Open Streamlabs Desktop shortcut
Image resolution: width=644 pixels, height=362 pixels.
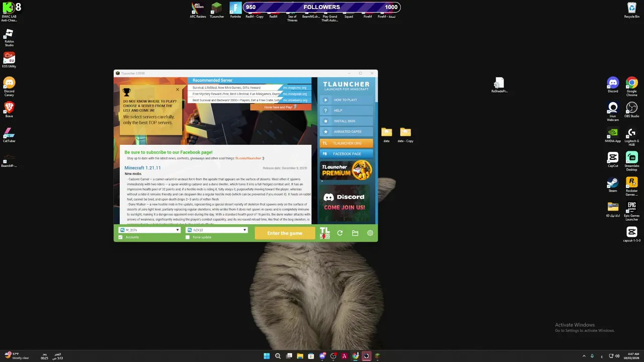pos(632,161)
